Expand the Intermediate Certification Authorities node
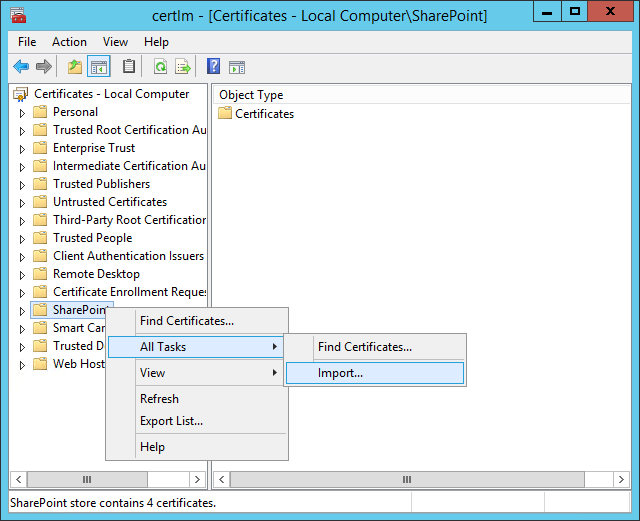640x521 pixels. click(22, 167)
